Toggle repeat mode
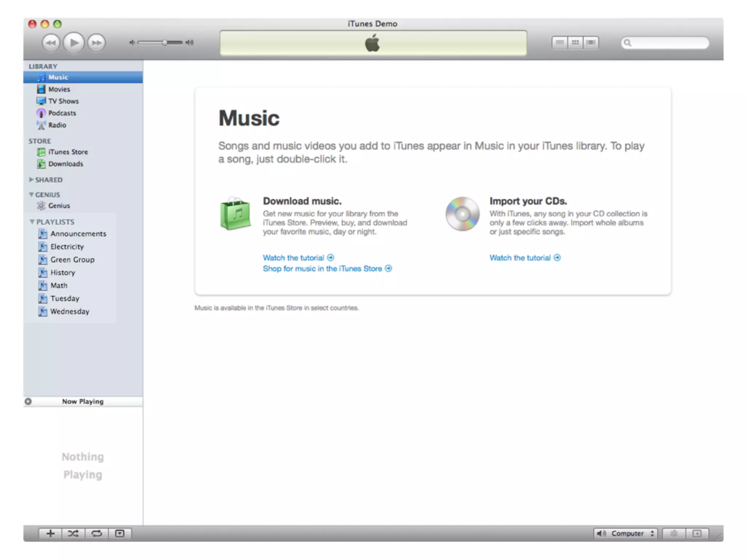The width and height of the screenshot is (747, 560). (97, 533)
